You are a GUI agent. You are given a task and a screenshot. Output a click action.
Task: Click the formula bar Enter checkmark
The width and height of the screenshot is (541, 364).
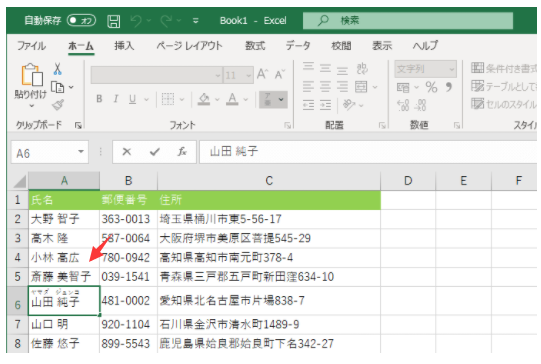pyautogui.click(x=154, y=151)
